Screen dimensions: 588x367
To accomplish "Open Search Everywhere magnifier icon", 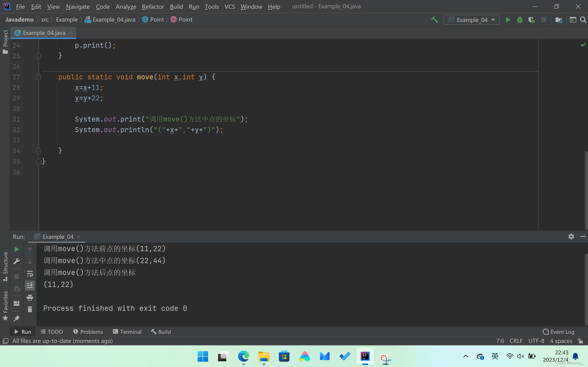I will click(583, 20).
